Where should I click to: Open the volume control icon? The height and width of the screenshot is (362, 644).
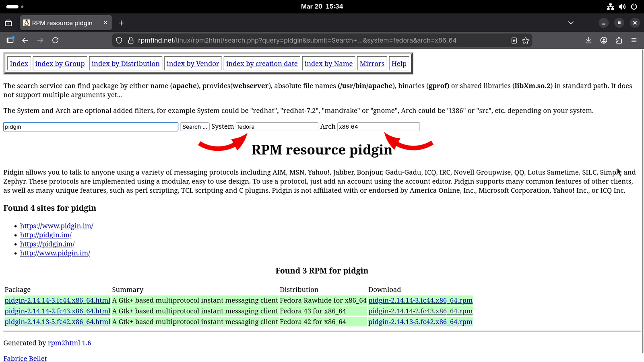(622, 6)
